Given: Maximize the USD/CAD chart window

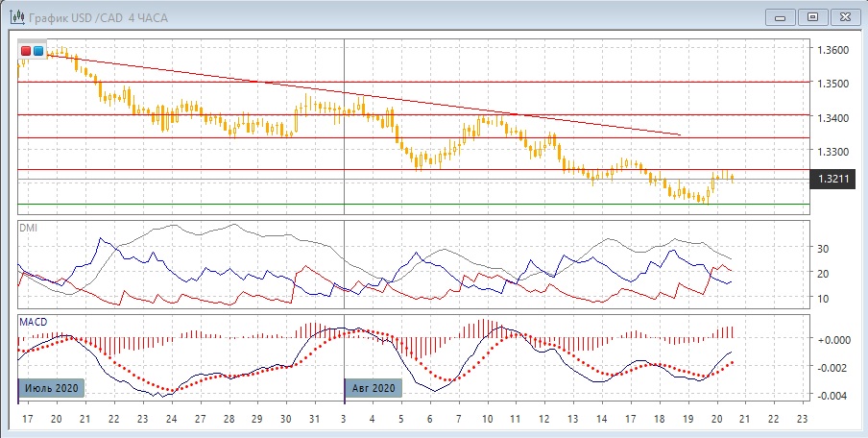Looking at the screenshot, I should coord(813,16).
